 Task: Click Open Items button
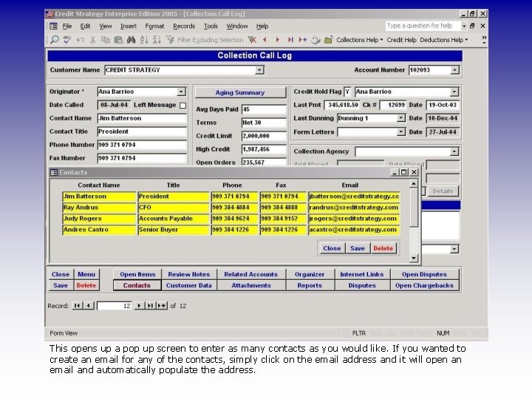[137, 274]
